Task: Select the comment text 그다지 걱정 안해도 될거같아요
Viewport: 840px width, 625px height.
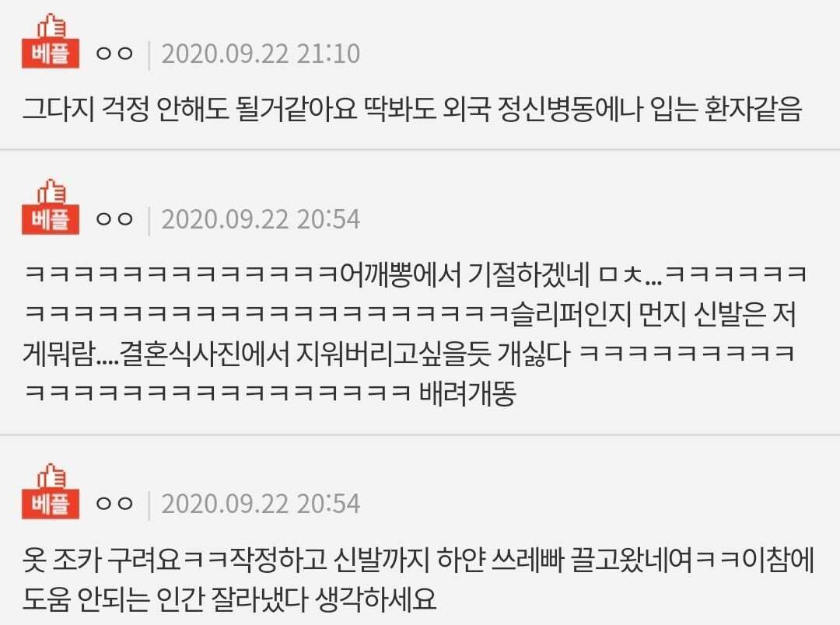Action: point(191,110)
